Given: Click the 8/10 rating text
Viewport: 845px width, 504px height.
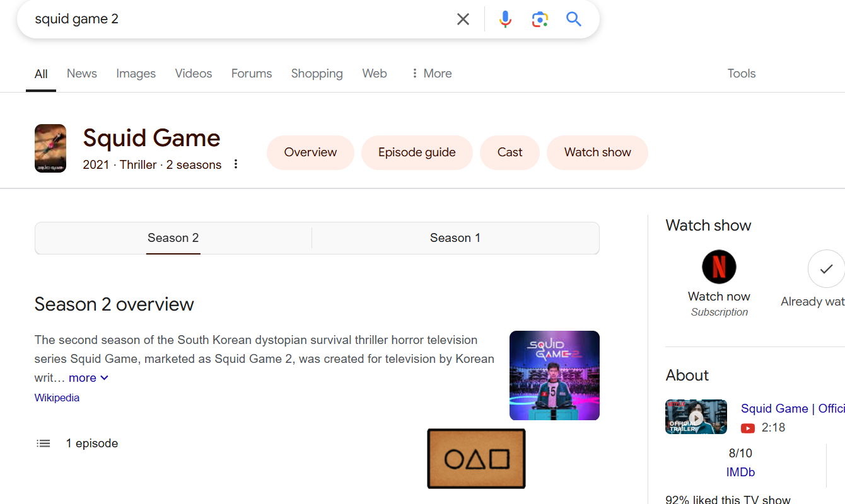Looking at the screenshot, I should (740, 453).
